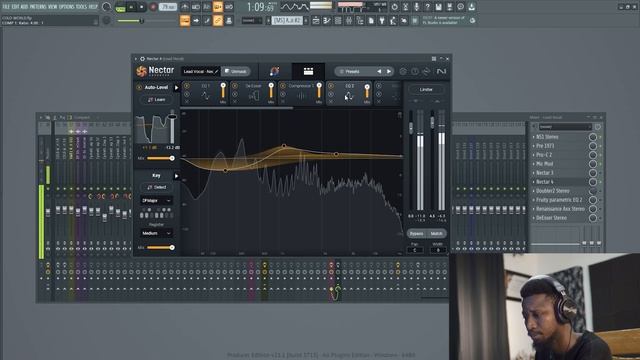The width and height of the screenshot is (640, 360).
Task: Click the Limiter button
Action: point(426,89)
